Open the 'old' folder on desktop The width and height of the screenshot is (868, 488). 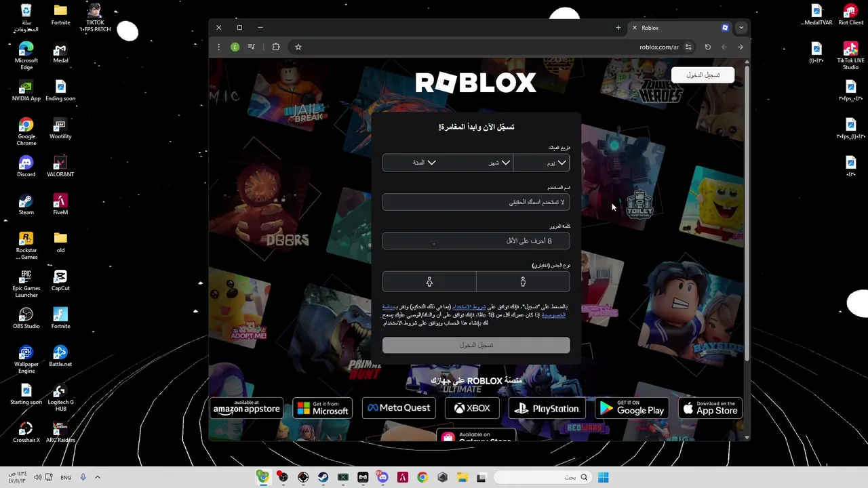(x=60, y=243)
